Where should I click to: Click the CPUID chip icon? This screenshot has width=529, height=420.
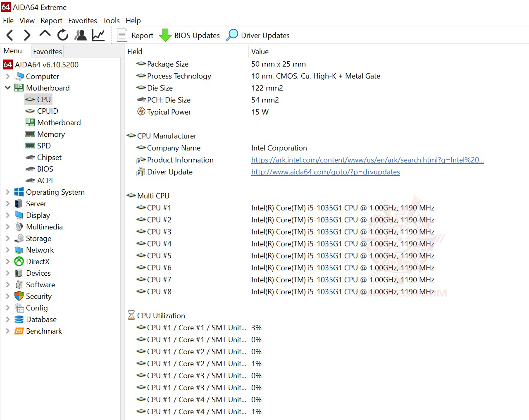click(30, 111)
